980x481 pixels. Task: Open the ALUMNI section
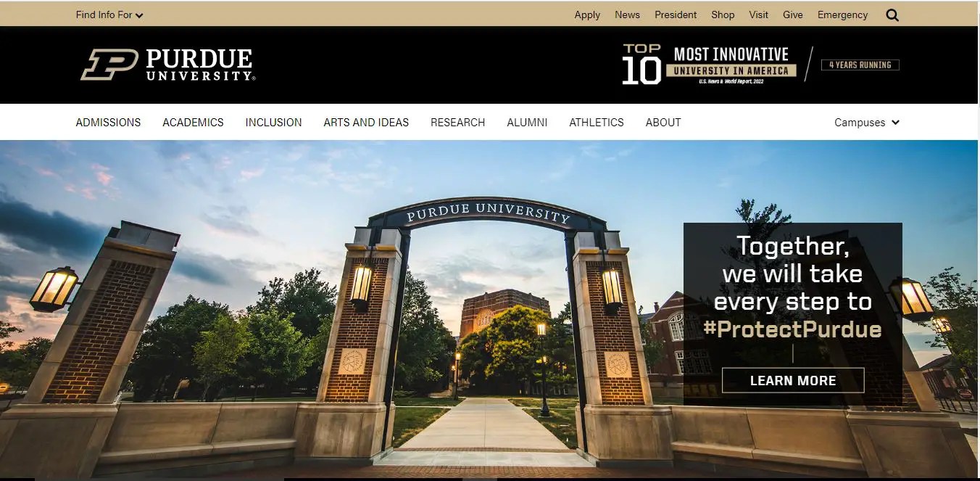point(527,122)
